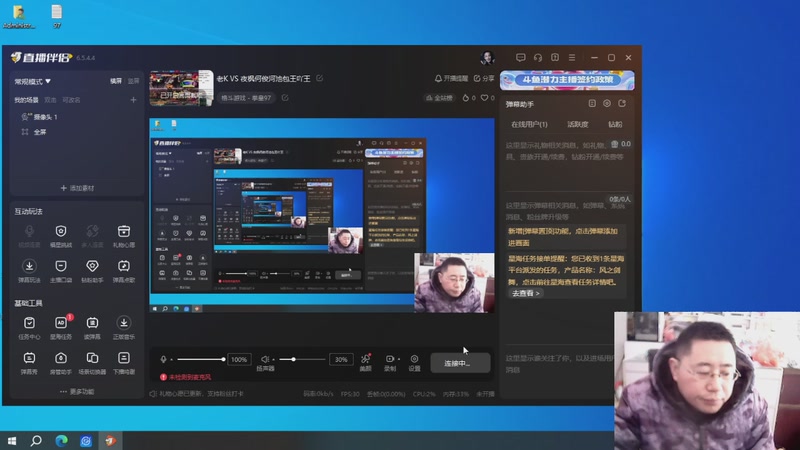The width and height of the screenshot is (800, 450).
Task: Click the microphone 100% value field
Action: (x=239, y=359)
